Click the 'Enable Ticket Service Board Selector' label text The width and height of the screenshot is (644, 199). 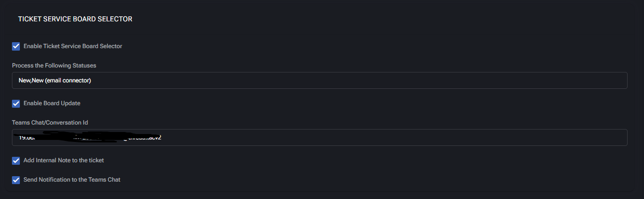coord(73,46)
